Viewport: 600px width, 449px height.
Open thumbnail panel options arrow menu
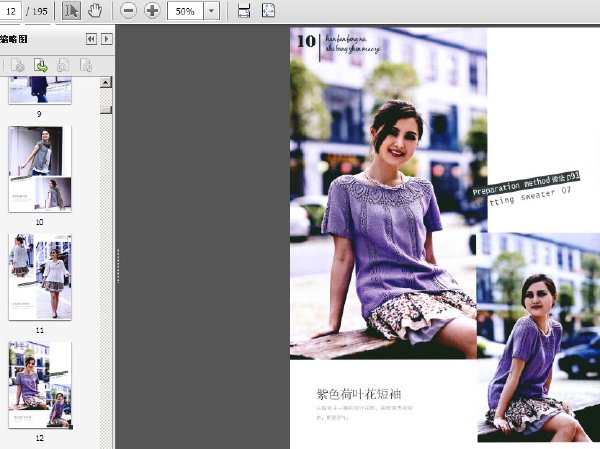pos(107,39)
